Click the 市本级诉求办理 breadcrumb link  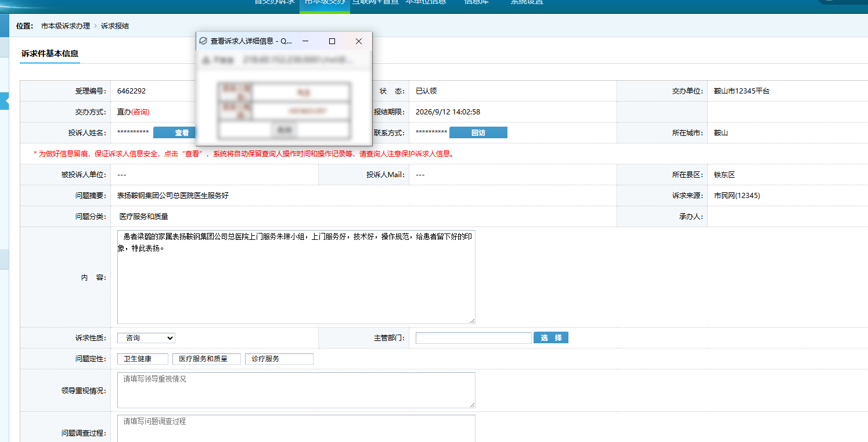(x=66, y=26)
